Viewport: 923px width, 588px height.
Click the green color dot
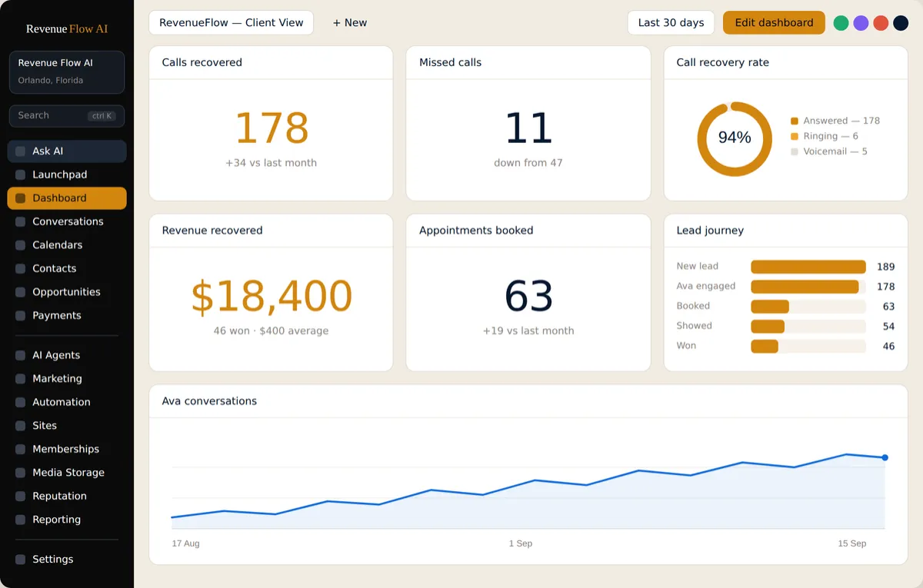[x=841, y=23]
